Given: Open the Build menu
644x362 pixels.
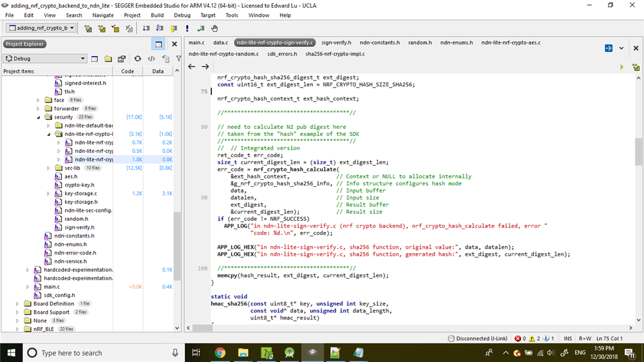Looking at the screenshot, I should (157, 15).
